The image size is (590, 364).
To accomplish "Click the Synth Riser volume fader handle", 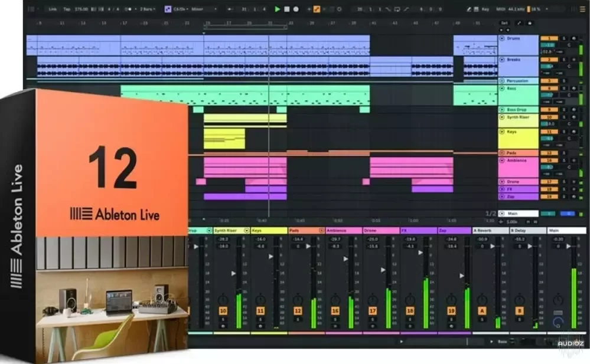I will pyautogui.click(x=234, y=274).
